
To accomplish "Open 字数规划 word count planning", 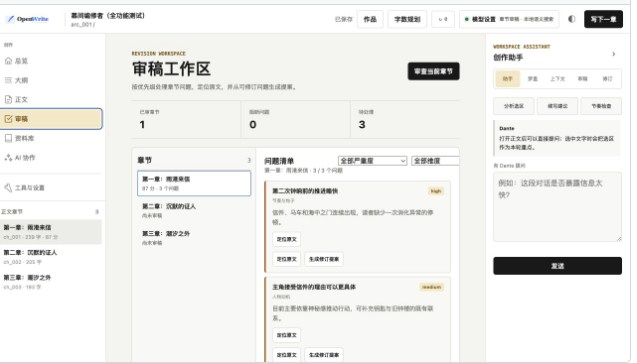I will pos(407,19).
